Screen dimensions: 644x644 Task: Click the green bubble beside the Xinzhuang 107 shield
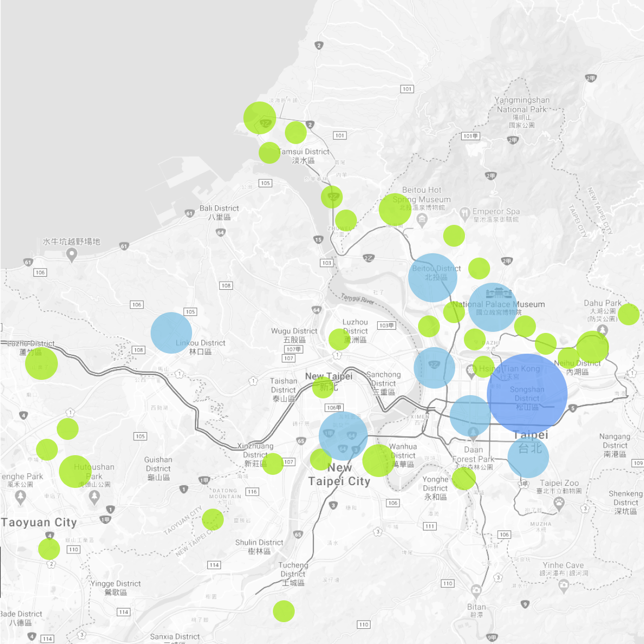coord(273,464)
